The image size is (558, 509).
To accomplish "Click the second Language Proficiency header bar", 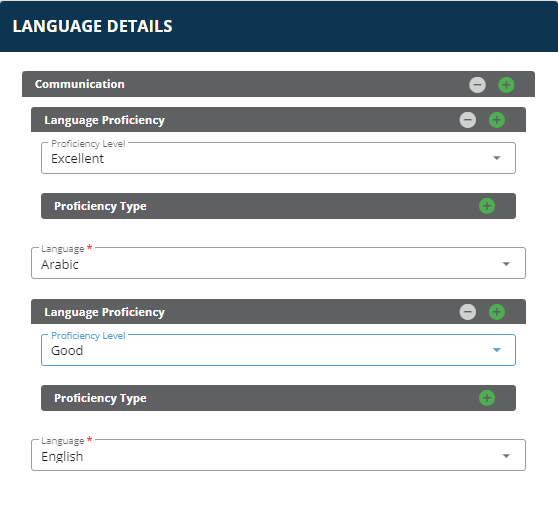I will (x=278, y=311).
